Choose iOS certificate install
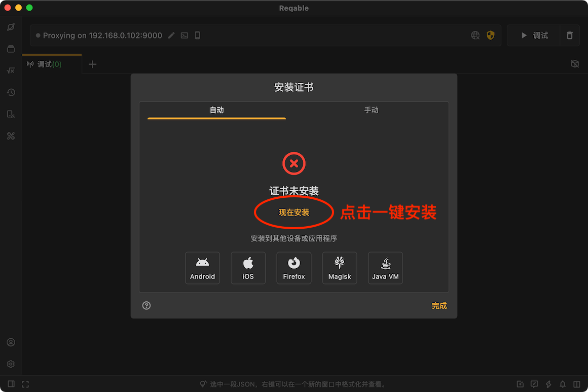This screenshot has width=588, height=392. pyautogui.click(x=248, y=268)
